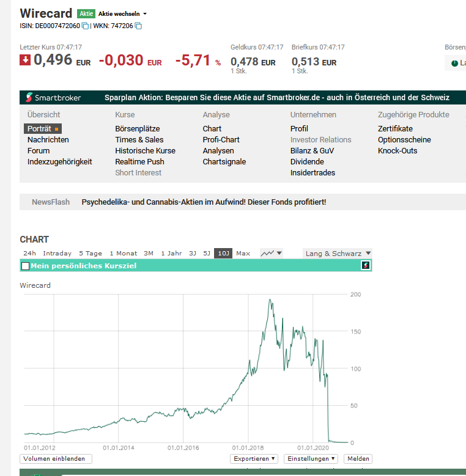Select the 1 Monat chart range
The image size is (466, 476).
point(124,253)
